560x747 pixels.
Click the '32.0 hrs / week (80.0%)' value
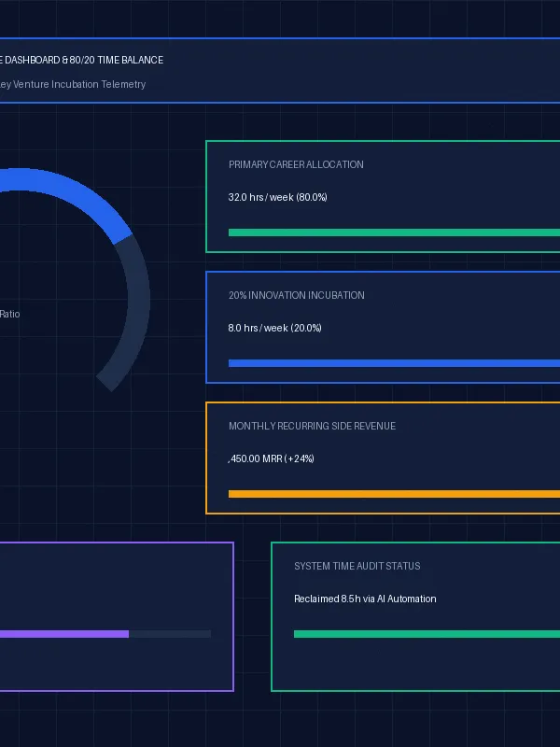point(277,197)
